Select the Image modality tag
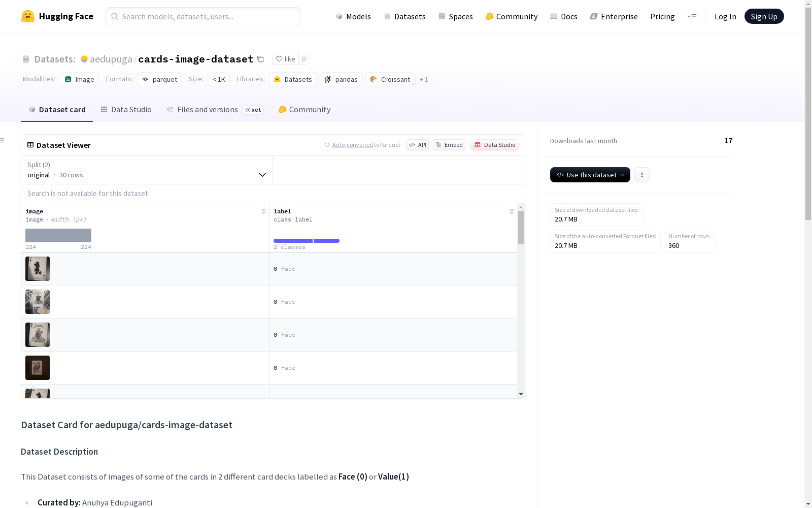This screenshot has height=508, width=812. pyautogui.click(x=80, y=79)
